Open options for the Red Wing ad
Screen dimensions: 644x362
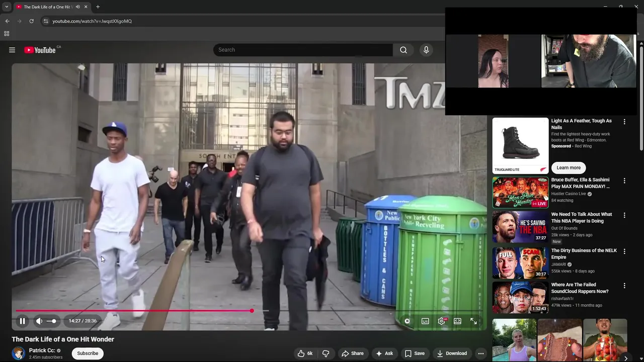tap(624, 122)
